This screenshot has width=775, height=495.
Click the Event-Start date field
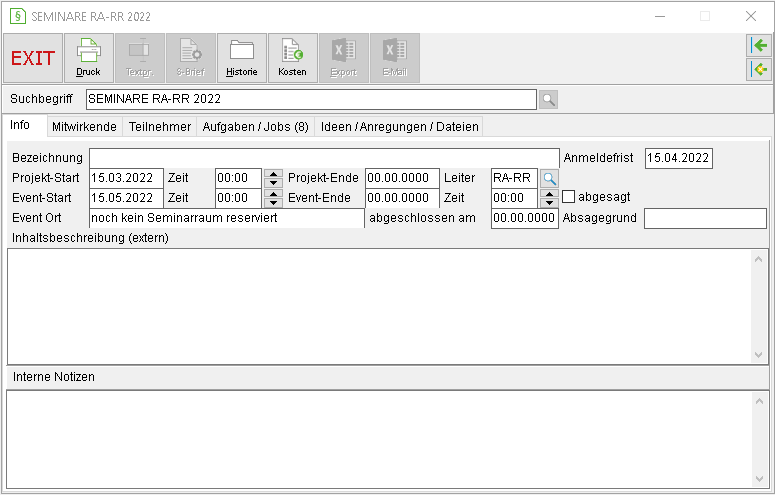[x=127, y=198]
